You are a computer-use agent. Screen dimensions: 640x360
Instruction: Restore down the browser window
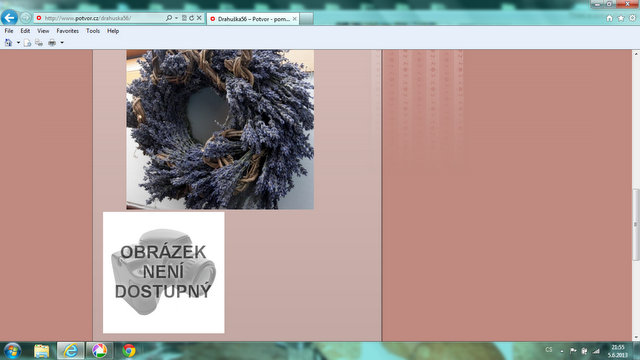tap(609, 4)
